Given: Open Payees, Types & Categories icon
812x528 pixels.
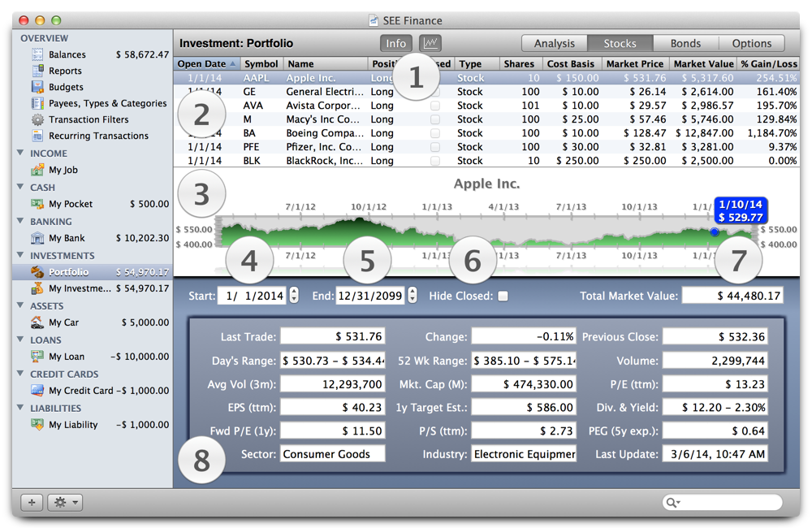Looking at the screenshot, I should tap(37, 103).
